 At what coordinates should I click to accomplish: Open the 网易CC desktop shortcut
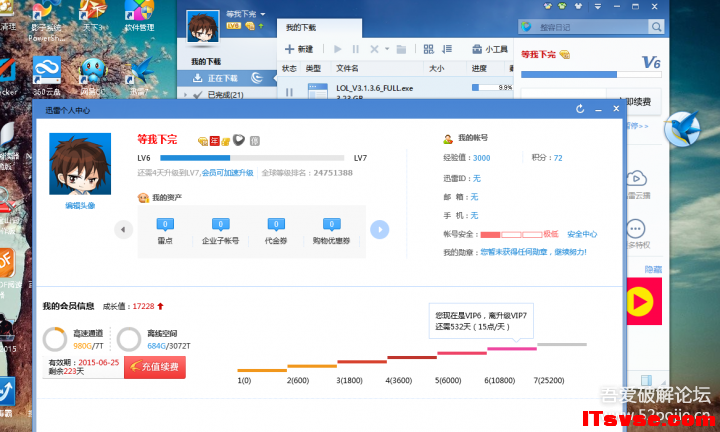pyautogui.click(x=93, y=77)
